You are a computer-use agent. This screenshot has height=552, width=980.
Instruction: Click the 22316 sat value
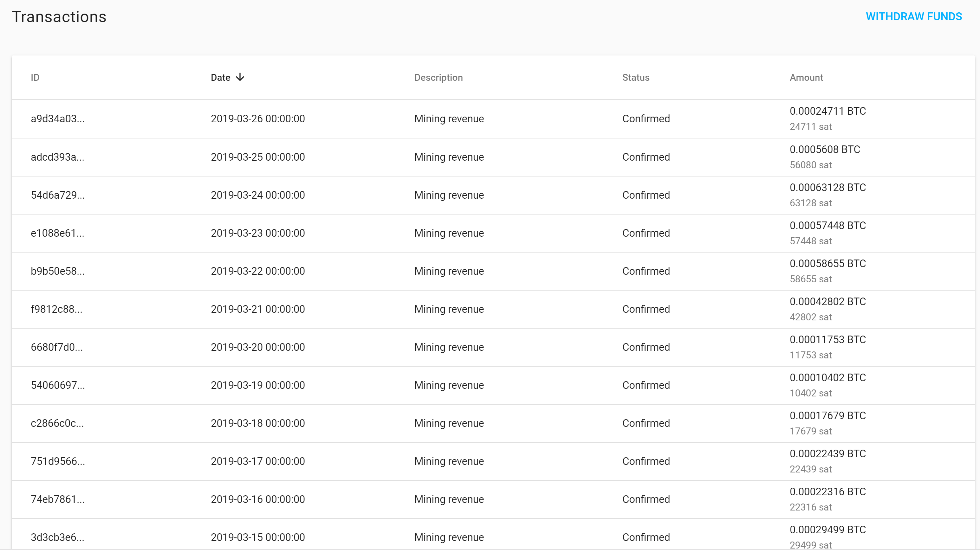(811, 507)
